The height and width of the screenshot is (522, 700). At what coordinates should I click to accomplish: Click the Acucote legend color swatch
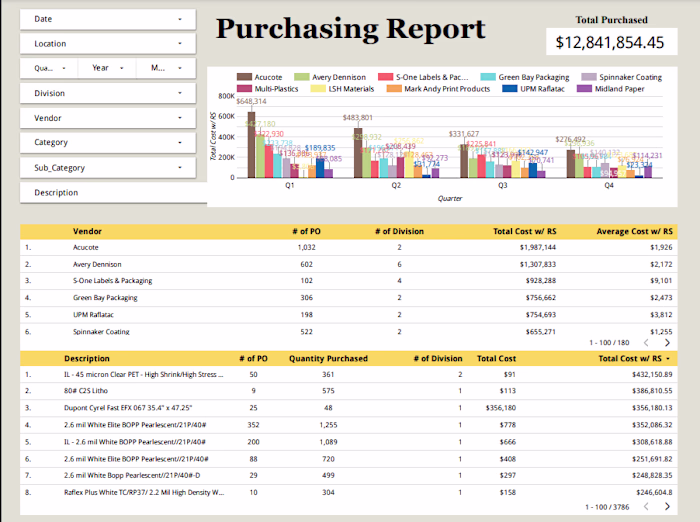(244, 77)
